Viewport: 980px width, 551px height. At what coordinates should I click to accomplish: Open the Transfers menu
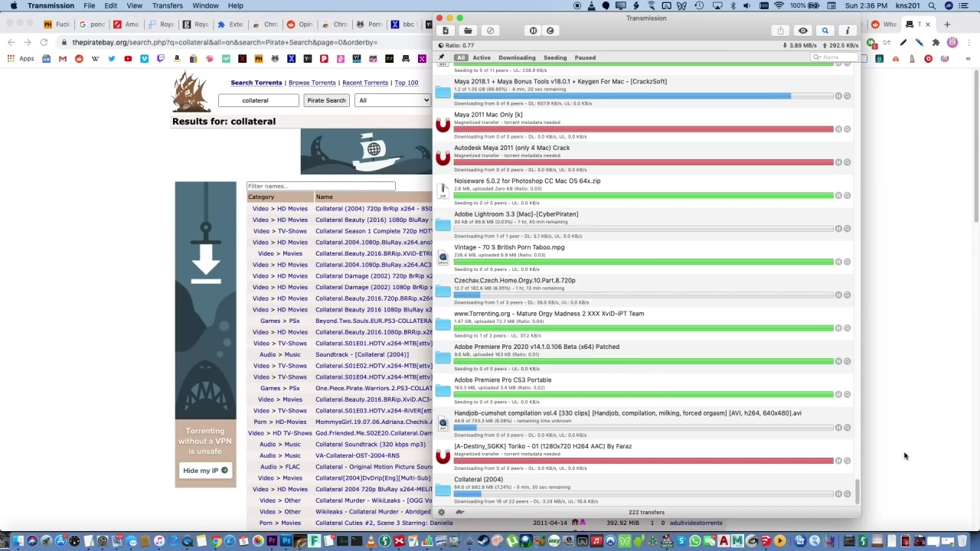tap(168, 5)
